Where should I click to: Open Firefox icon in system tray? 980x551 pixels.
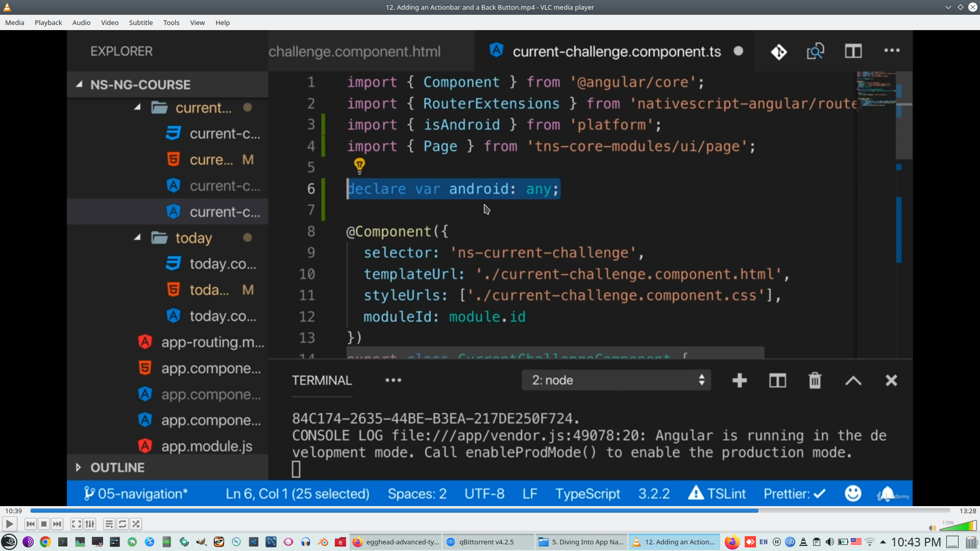(732, 542)
